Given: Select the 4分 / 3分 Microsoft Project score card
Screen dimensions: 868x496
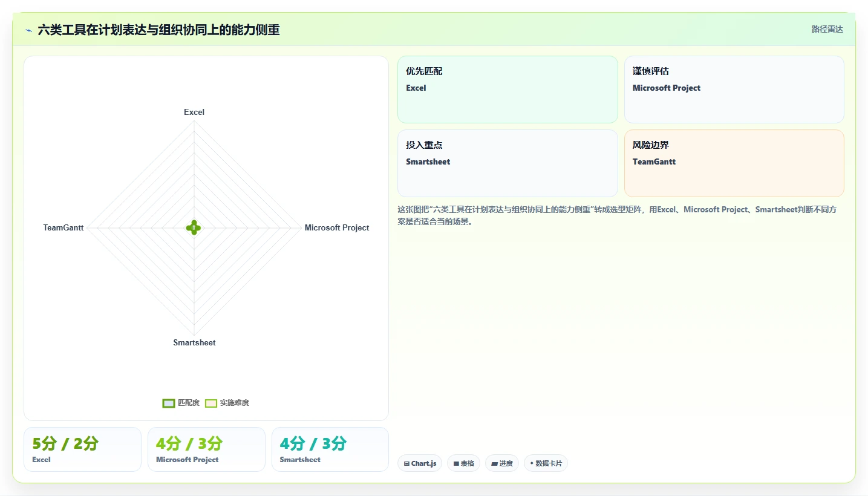Looking at the screenshot, I should click(206, 449).
